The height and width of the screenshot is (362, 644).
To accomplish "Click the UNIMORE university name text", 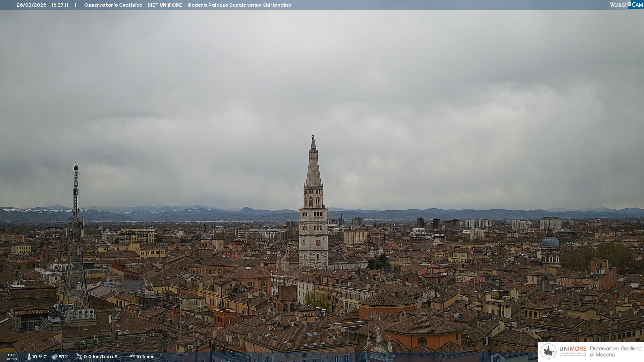I will tap(573, 349).
